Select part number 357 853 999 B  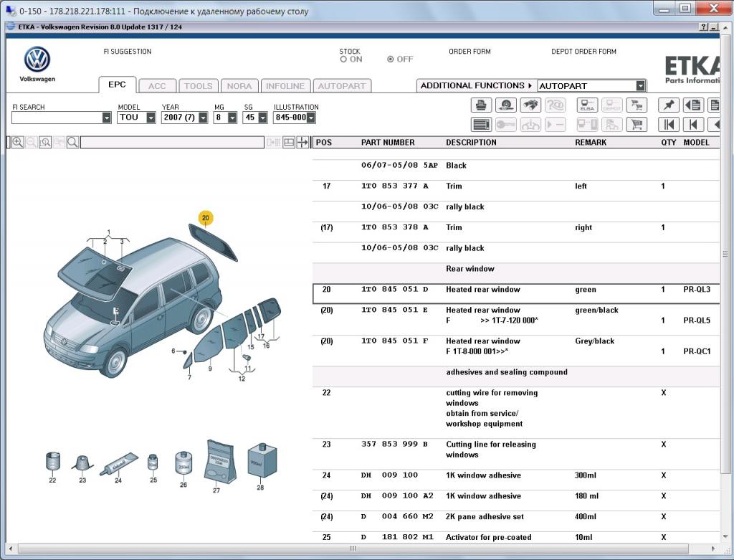(x=395, y=444)
